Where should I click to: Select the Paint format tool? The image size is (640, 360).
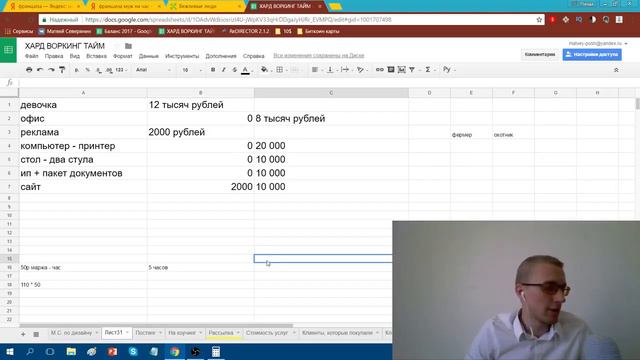(62, 70)
